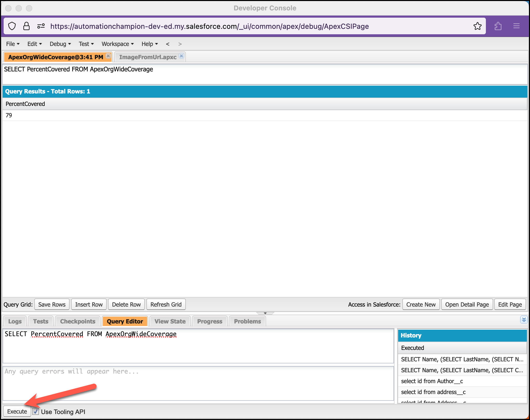Open the Extensions puzzle-piece icon
The height and width of the screenshot is (420, 530).
498,26
